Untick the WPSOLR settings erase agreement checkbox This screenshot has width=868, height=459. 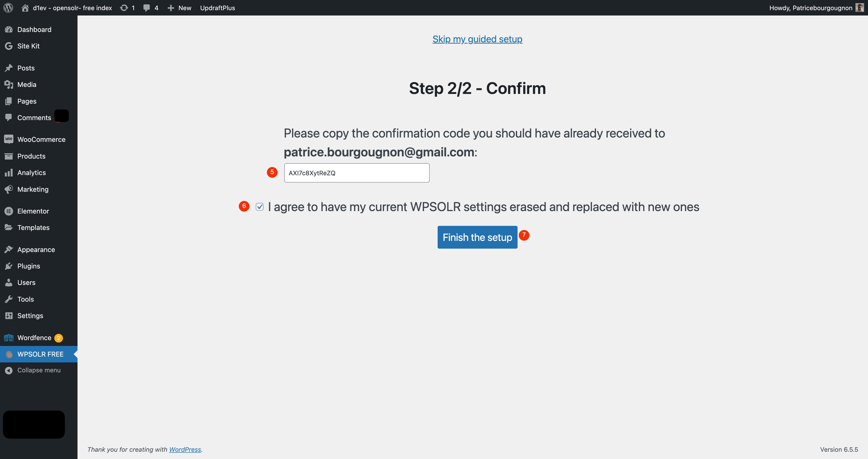[259, 207]
